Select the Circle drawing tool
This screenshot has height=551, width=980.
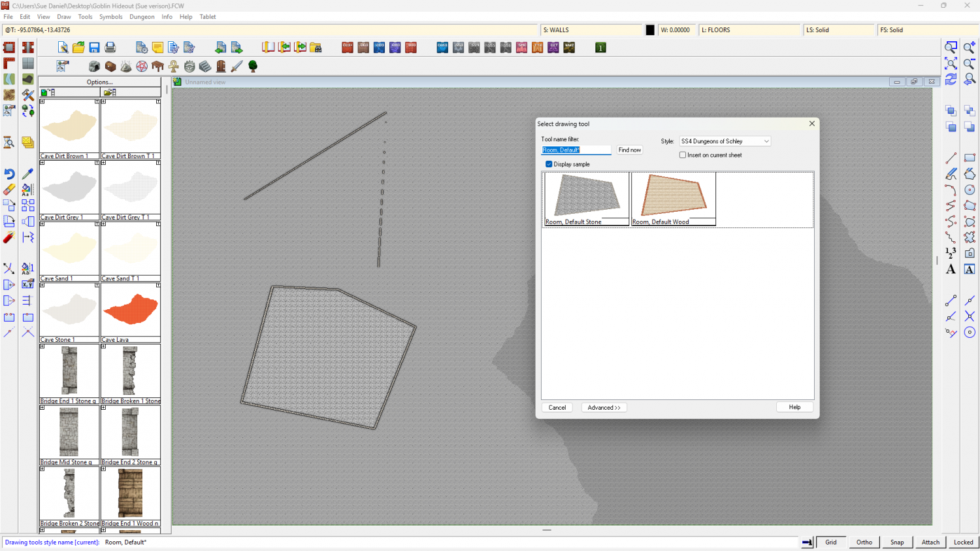pyautogui.click(x=970, y=190)
